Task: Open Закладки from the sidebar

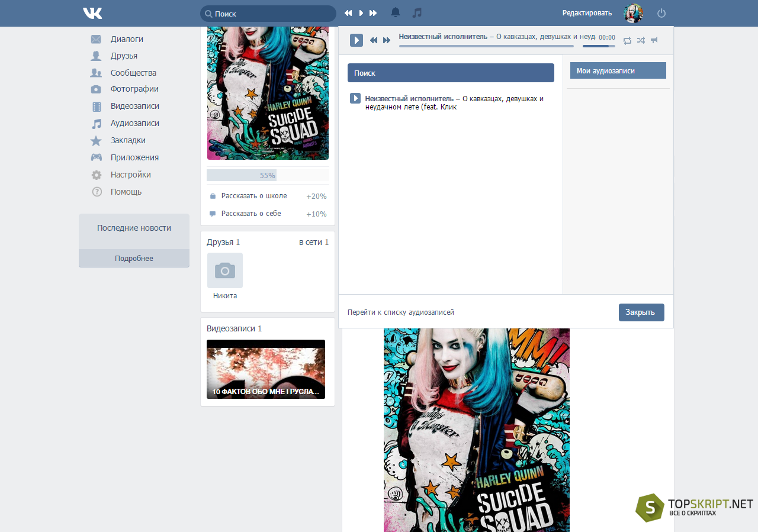Action: [x=128, y=140]
